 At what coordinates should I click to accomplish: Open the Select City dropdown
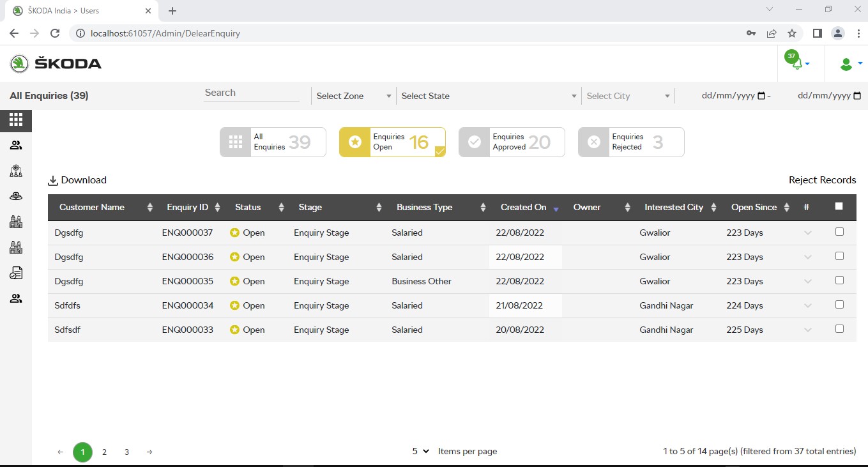[x=628, y=96]
